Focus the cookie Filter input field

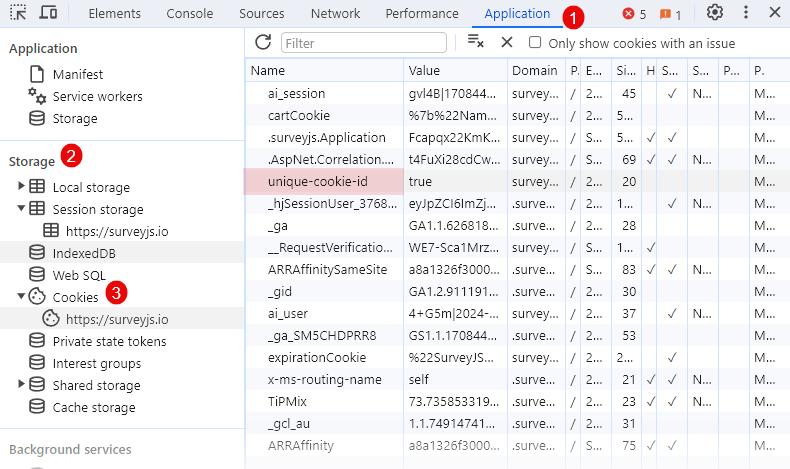(364, 43)
